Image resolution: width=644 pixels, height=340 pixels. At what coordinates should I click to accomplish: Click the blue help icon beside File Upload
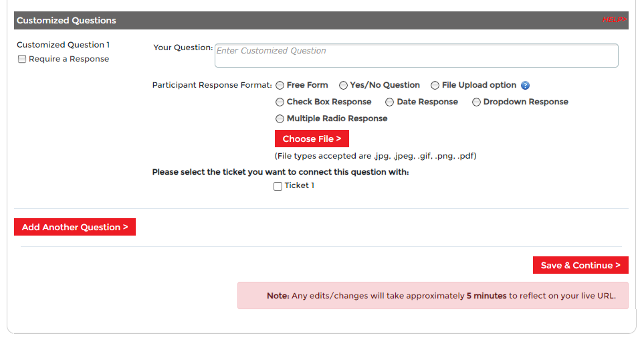point(526,86)
